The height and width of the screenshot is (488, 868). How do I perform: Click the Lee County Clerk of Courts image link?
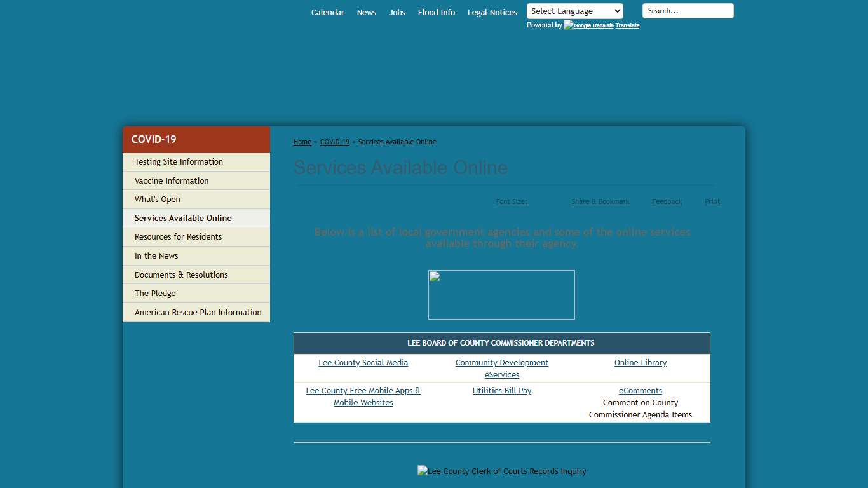(501, 471)
